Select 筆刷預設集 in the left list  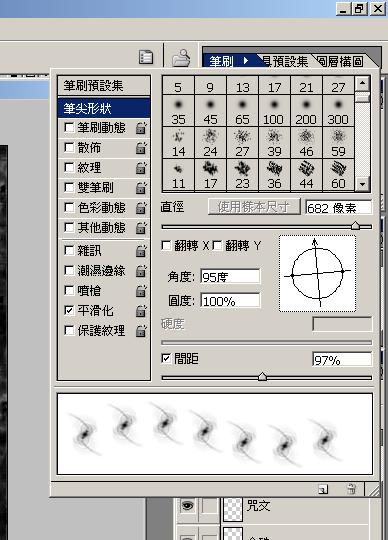pyautogui.click(x=104, y=85)
